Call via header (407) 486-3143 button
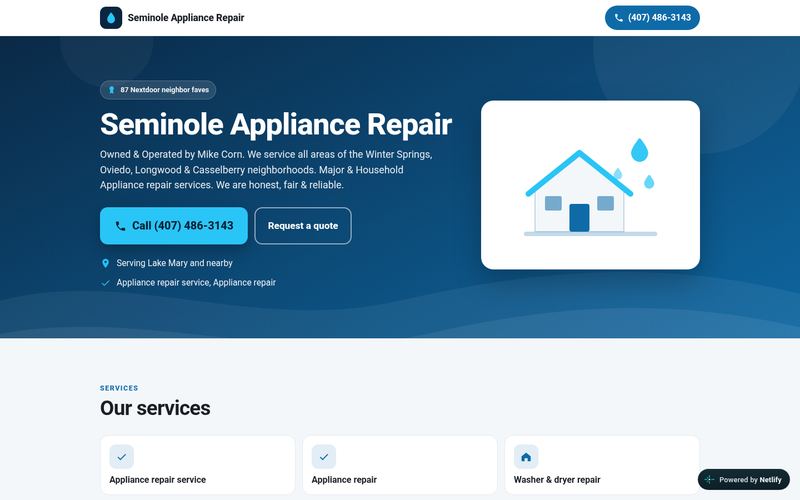Image resolution: width=800 pixels, height=500 pixels. pyautogui.click(x=652, y=18)
